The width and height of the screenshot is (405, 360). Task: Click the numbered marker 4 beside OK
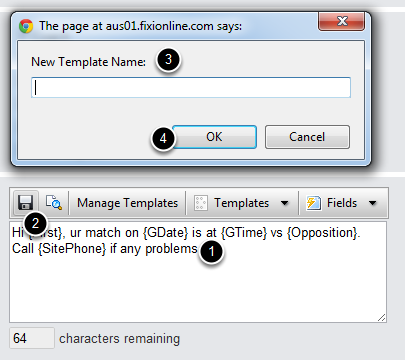pyautogui.click(x=163, y=138)
